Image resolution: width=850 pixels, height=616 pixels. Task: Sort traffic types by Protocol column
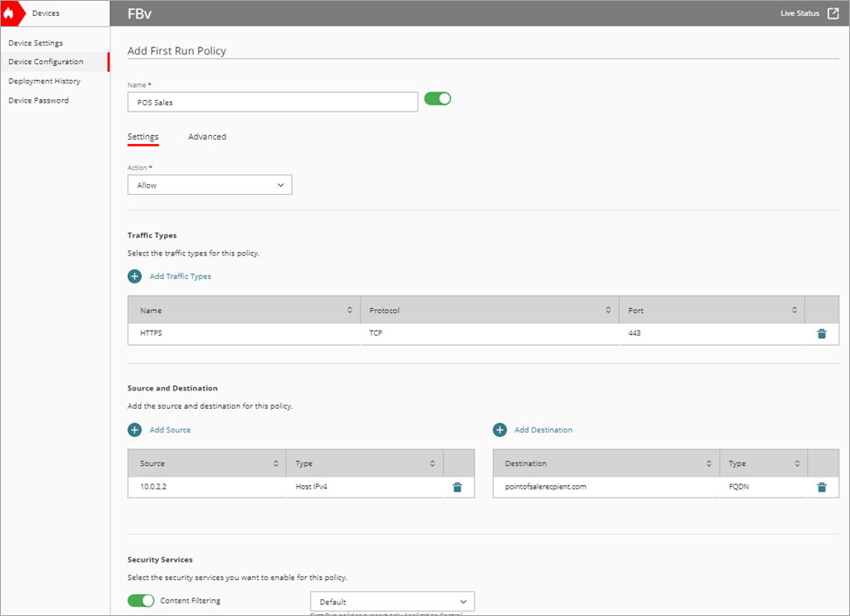pyautogui.click(x=608, y=310)
